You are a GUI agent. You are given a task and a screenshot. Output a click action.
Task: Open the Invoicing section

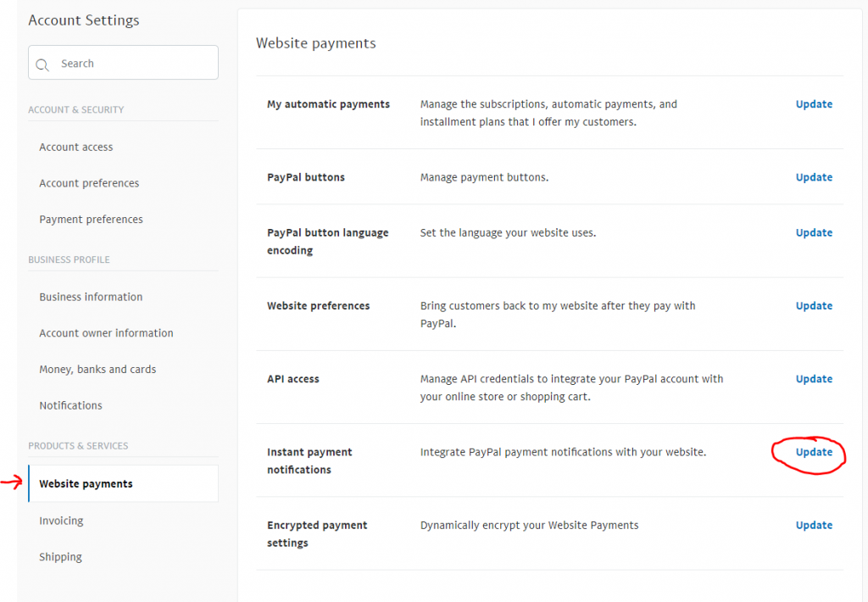click(x=61, y=521)
